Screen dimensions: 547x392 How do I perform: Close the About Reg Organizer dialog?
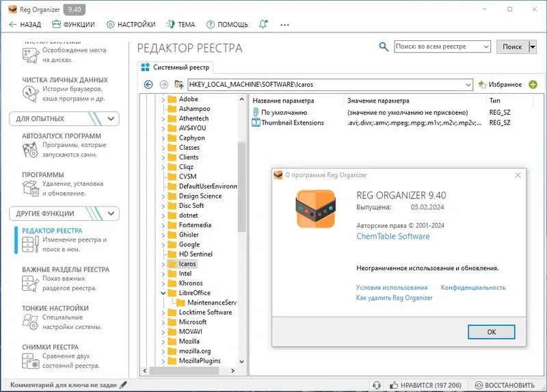coord(518,175)
